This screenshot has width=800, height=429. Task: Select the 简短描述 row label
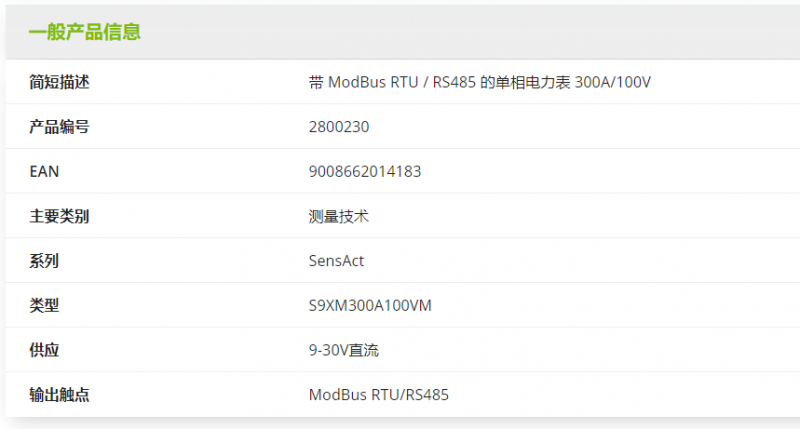(x=59, y=82)
